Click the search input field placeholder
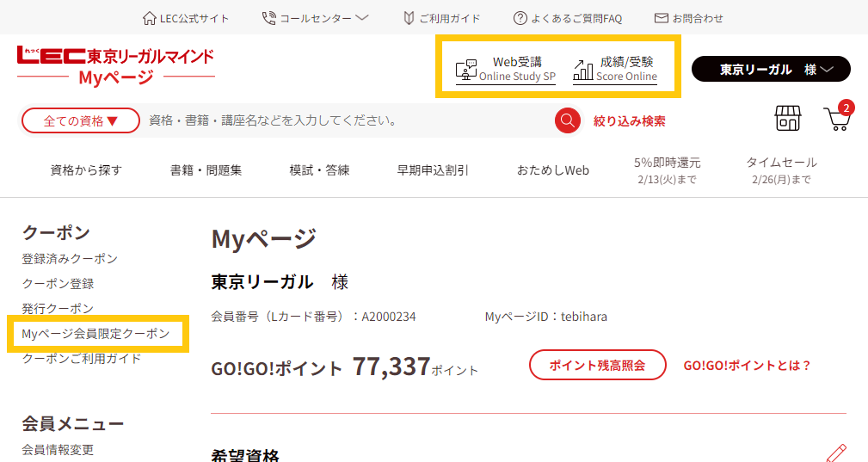 [274, 120]
